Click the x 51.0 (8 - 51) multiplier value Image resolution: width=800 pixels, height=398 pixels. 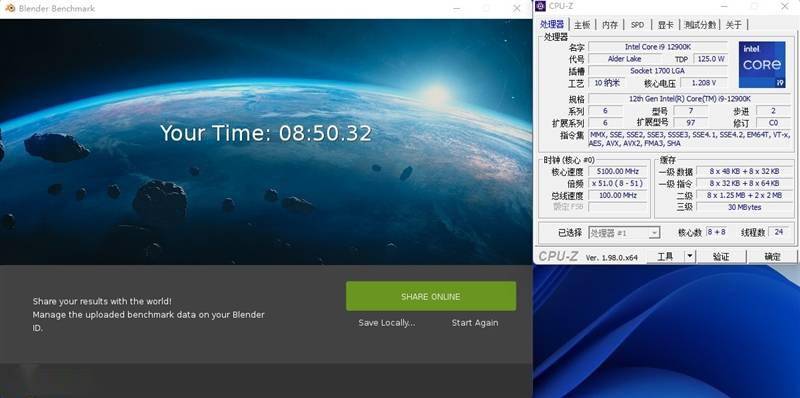point(618,183)
